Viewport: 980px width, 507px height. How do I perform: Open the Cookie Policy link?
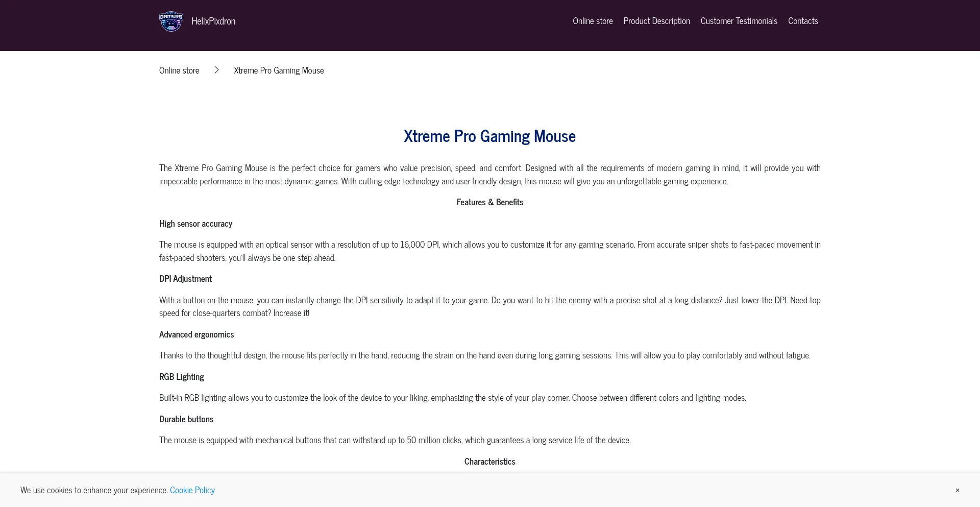[192, 490]
